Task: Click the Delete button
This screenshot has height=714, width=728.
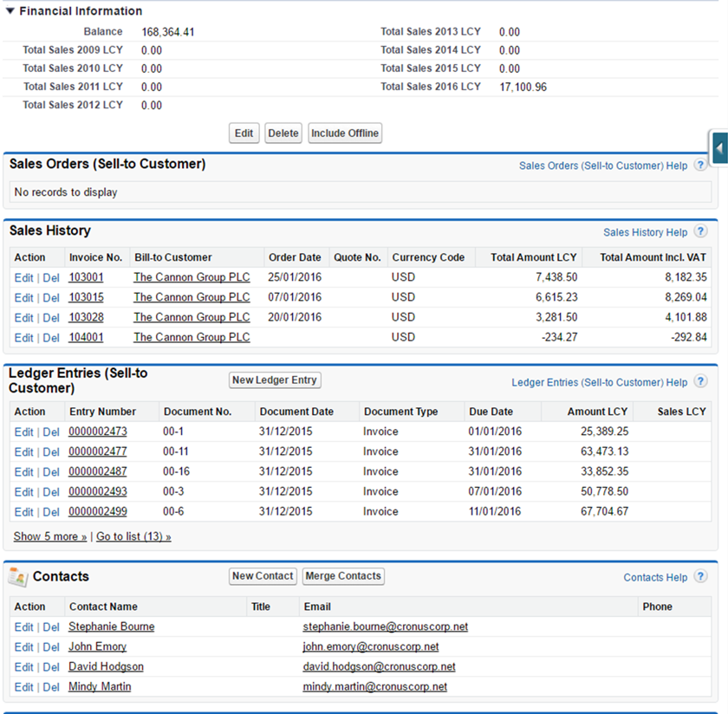Action: 283,133
